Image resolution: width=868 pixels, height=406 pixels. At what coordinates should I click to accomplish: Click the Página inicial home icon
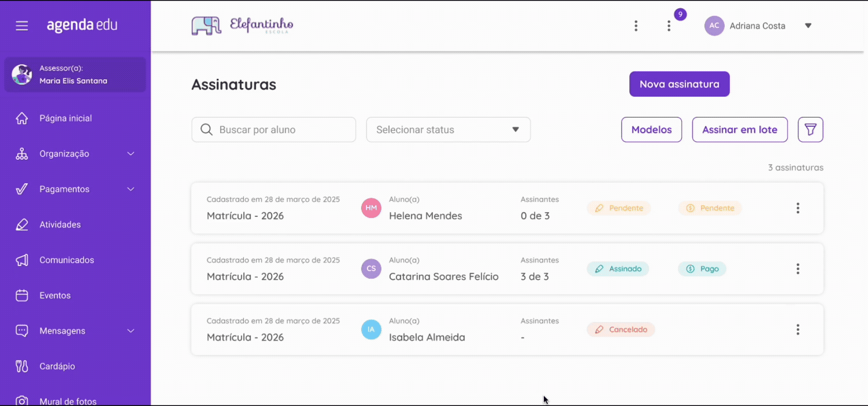click(22, 118)
